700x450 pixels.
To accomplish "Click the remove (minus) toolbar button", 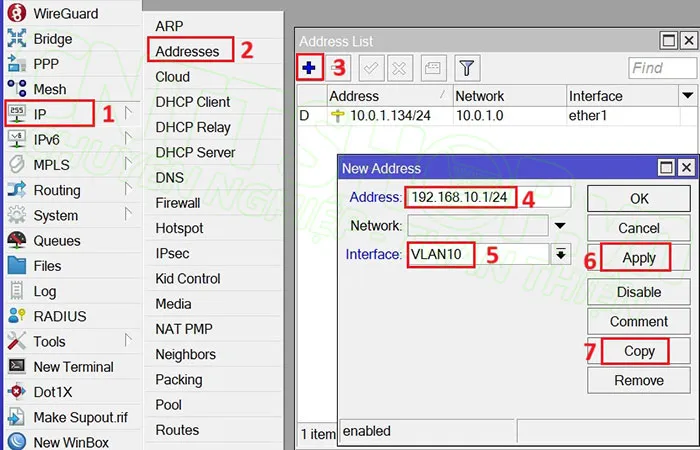I will 338,68.
